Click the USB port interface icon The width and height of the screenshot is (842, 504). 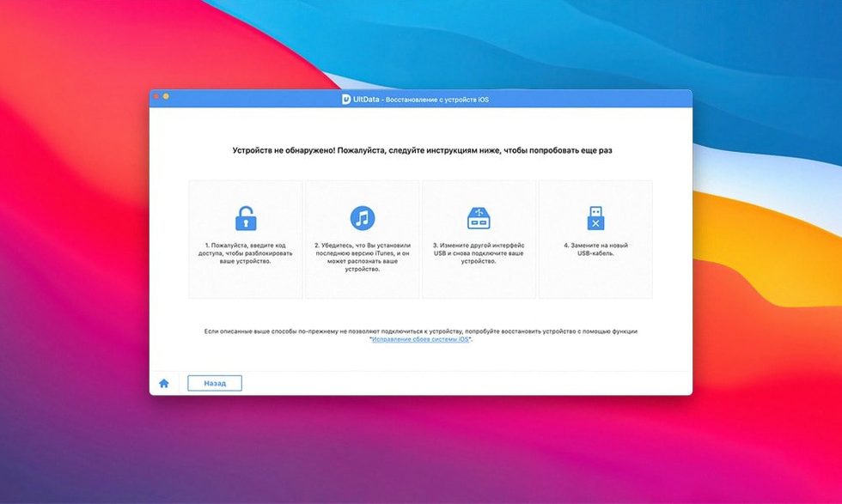click(479, 218)
